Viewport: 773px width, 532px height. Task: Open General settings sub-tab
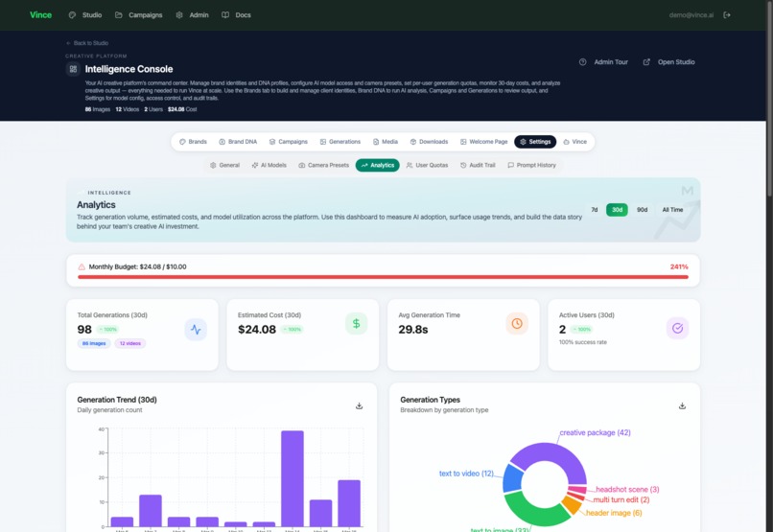pyautogui.click(x=224, y=166)
